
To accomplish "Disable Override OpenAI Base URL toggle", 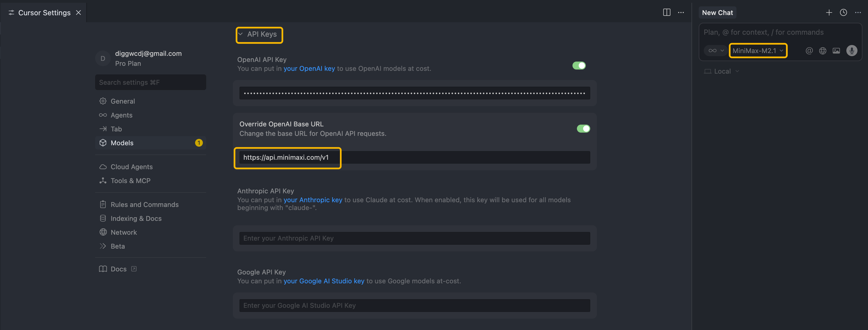I will click(x=583, y=129).
